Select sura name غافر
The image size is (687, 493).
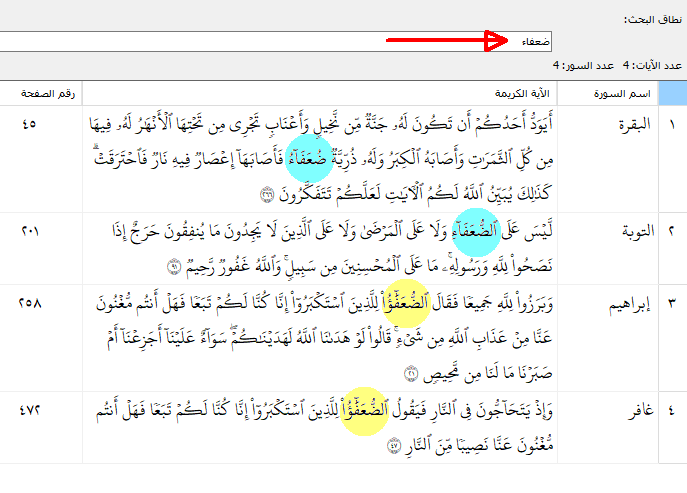point(640,411)
